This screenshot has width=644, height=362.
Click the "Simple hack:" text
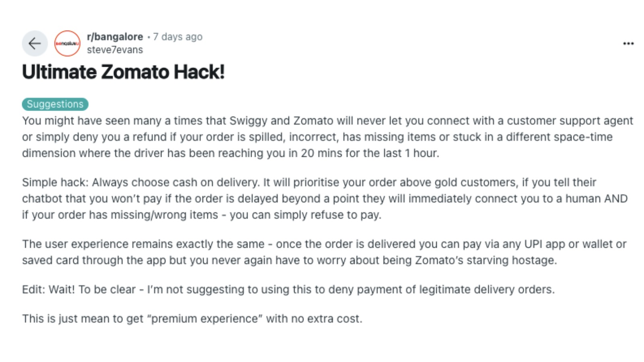pos(55,182)
